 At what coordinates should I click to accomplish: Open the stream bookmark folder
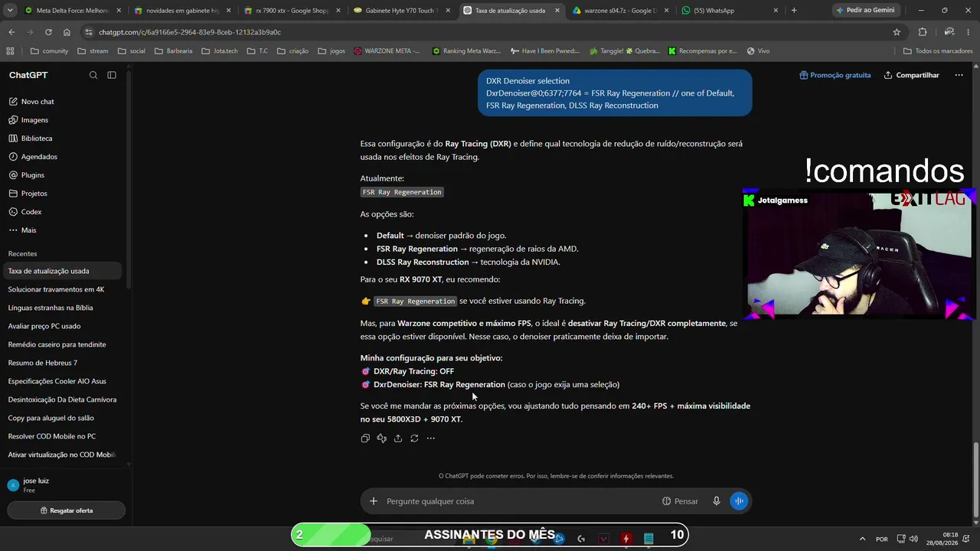point(93,51)
